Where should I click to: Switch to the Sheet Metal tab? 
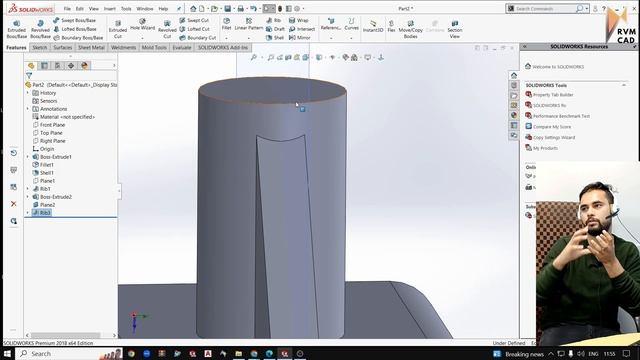pyautogui.click(x=91, y=48)
